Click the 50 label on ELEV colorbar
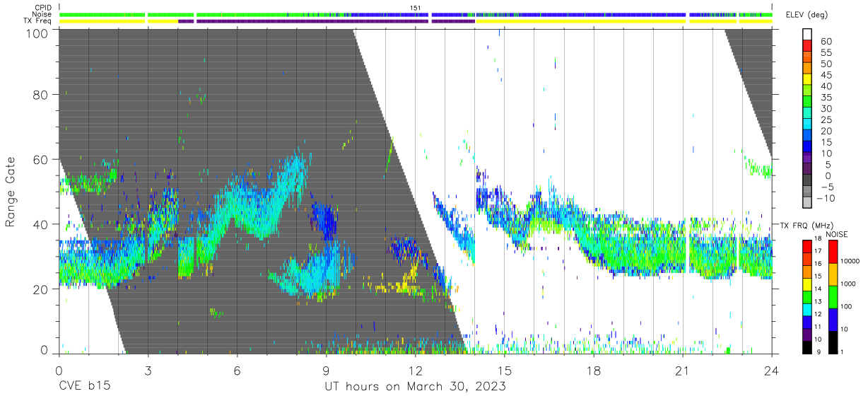 click(825, 64)
